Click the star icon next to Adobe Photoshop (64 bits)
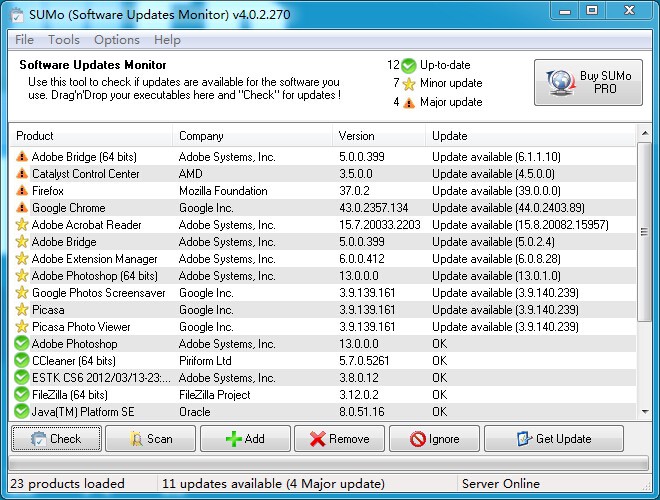Screen dimensions: 660x500 tap(21, 276)
